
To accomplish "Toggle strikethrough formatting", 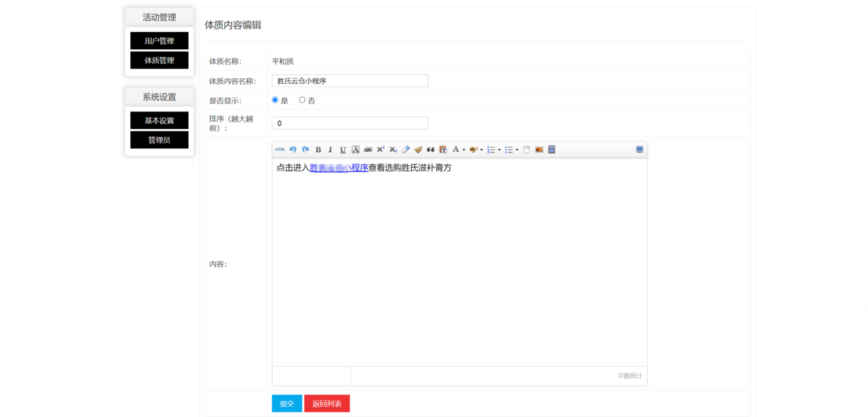I will (x=368, y=149).
